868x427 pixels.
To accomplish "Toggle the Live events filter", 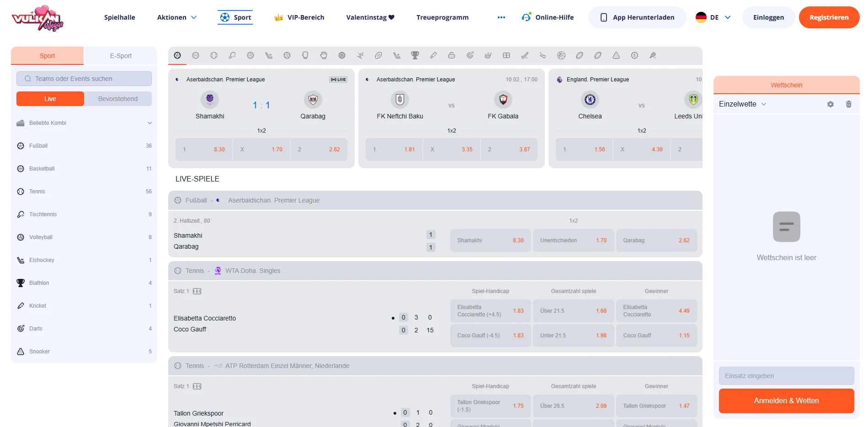I will [50, 99].
